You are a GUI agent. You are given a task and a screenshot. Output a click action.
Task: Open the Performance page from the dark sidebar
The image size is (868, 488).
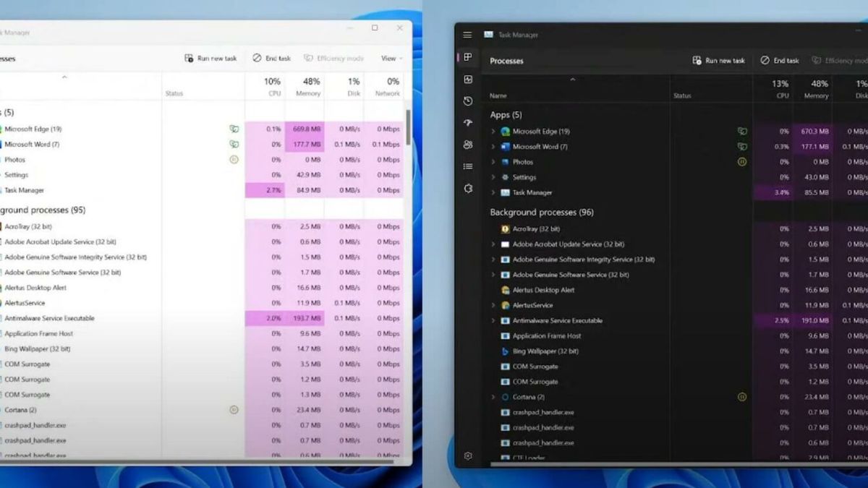pos(468,80)
